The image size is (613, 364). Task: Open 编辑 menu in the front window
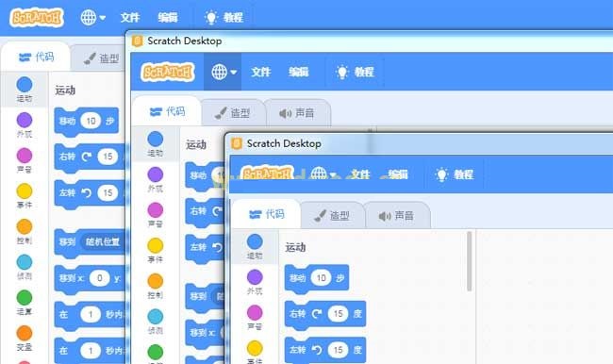[398, 174]
